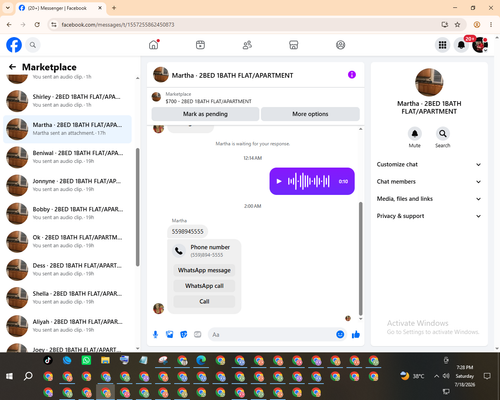The image size is (500, 400).
Task: Bookmark this page with star icon
Action: pos(457,25)
